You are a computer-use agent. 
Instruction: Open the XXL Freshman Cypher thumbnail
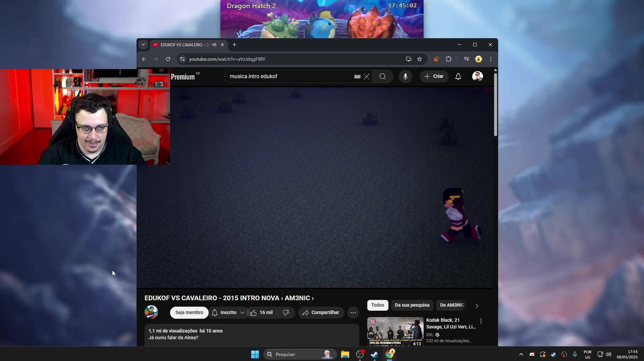395,331
